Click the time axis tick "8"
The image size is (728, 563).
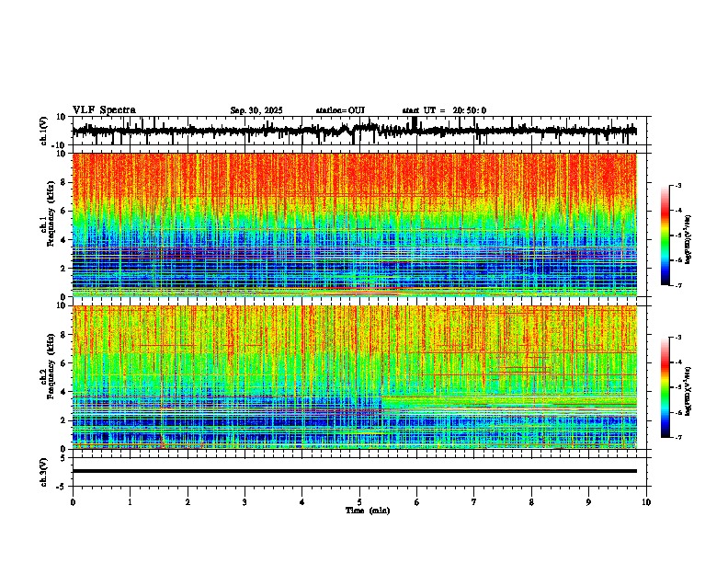(x=531, y=502)
